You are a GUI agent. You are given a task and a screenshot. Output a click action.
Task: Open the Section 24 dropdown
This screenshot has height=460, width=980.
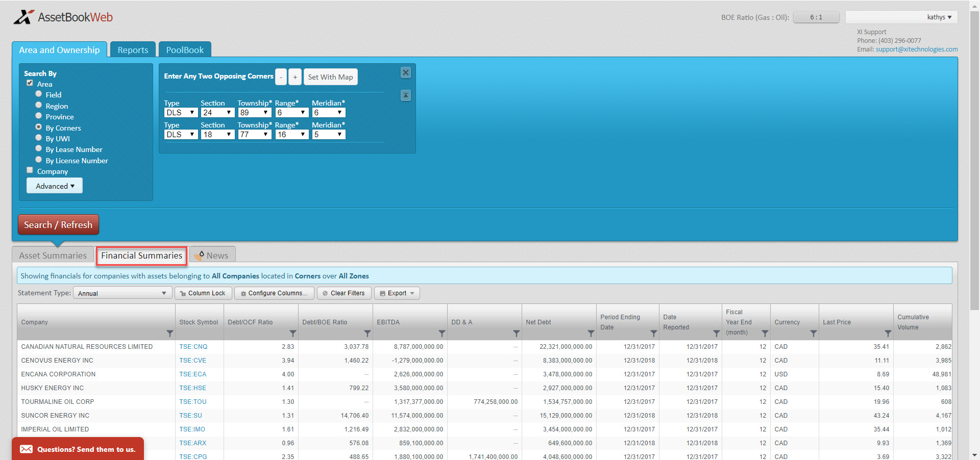[217, 113]
